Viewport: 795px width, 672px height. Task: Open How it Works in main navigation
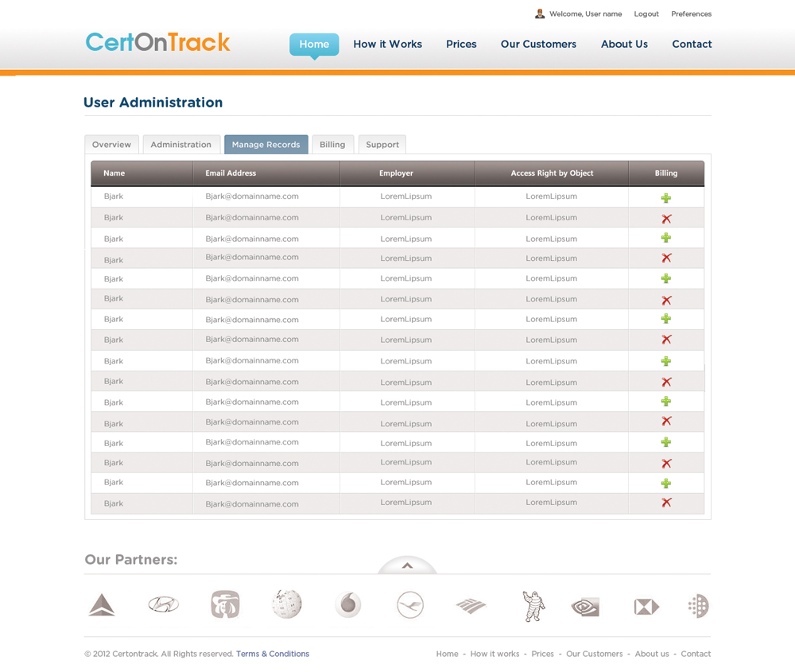[388, 44]
